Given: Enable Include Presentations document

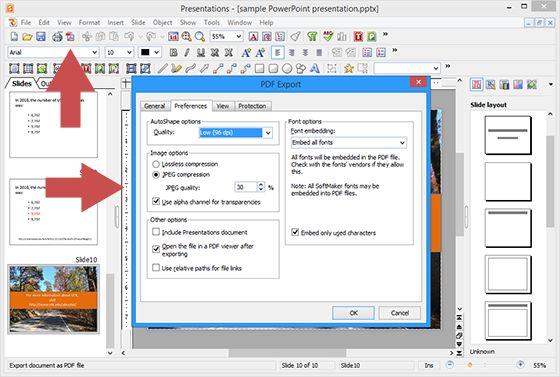Looking at the screenshot, I should [x=156, y=232].
